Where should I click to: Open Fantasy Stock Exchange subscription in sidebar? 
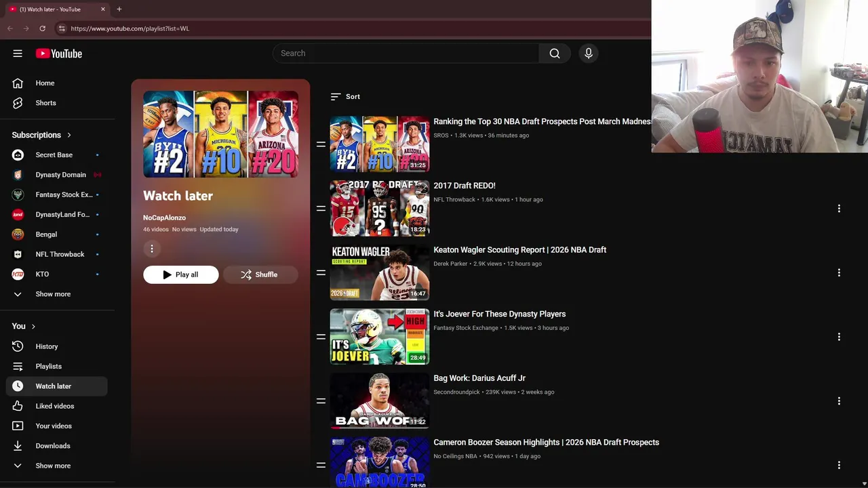click(x=58, y=195)
